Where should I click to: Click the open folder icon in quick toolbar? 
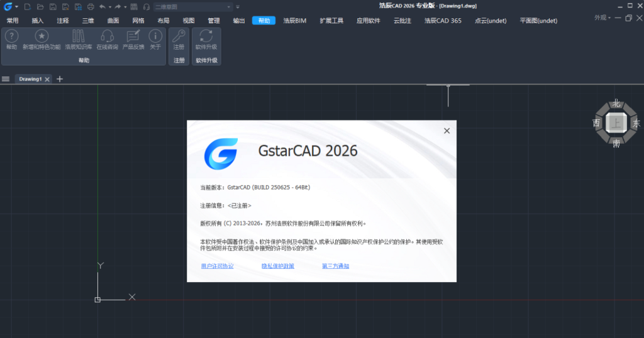(40, 6)
